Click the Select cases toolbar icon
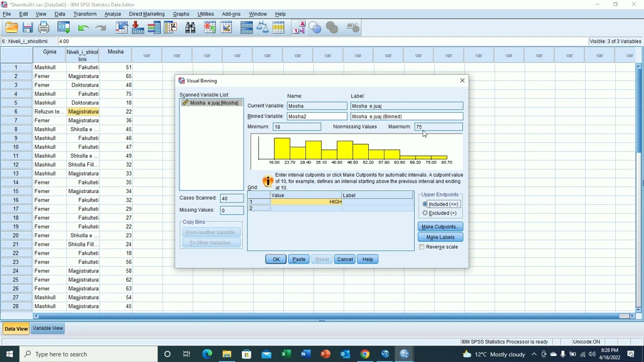The width and height of the screenshot is (644, 362). click(x=279, y=28)
